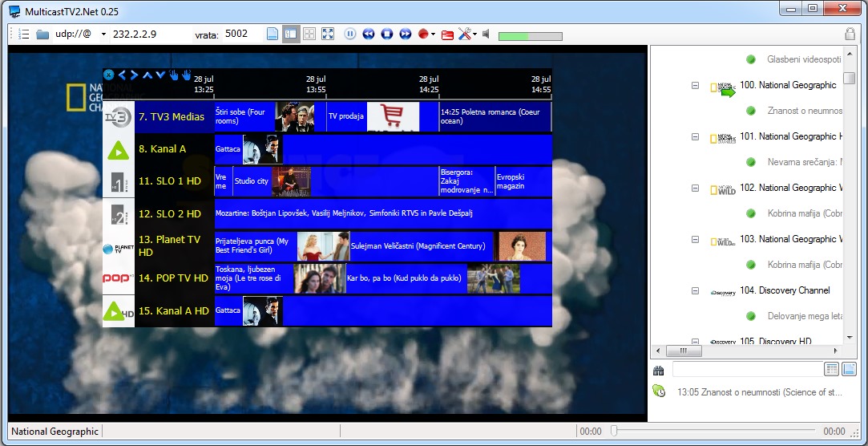Image resolution: width=868 pixels, height=446 pixels.
Task: Close the EPG overlay with blue X
Action: tap(108, 75)
